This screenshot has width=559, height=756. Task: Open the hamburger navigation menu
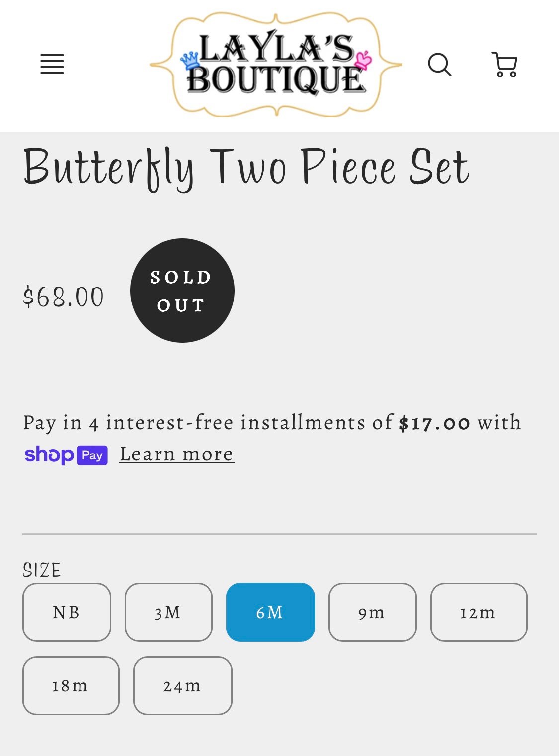tap(52, 64)
